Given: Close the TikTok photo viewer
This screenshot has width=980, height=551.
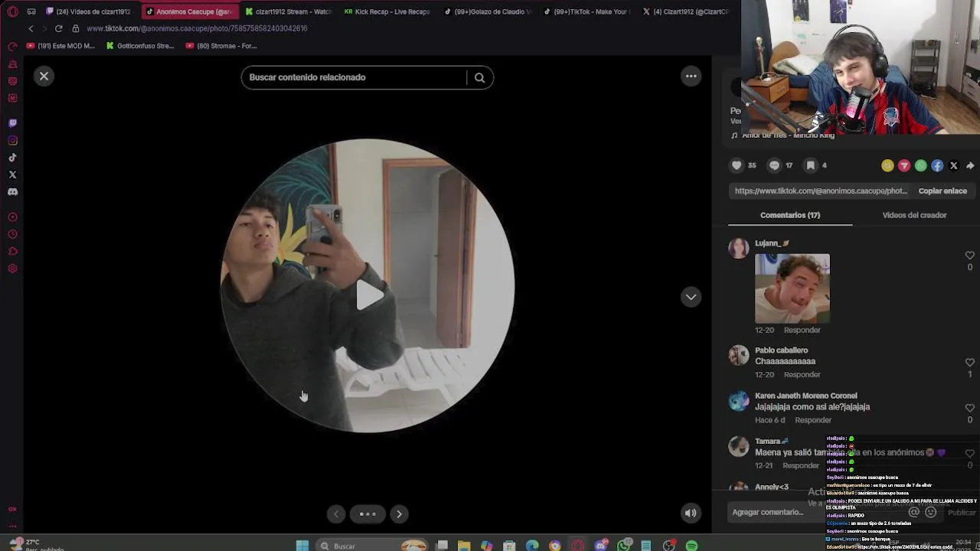Looking at the screenshot, I should click(44, 77).
